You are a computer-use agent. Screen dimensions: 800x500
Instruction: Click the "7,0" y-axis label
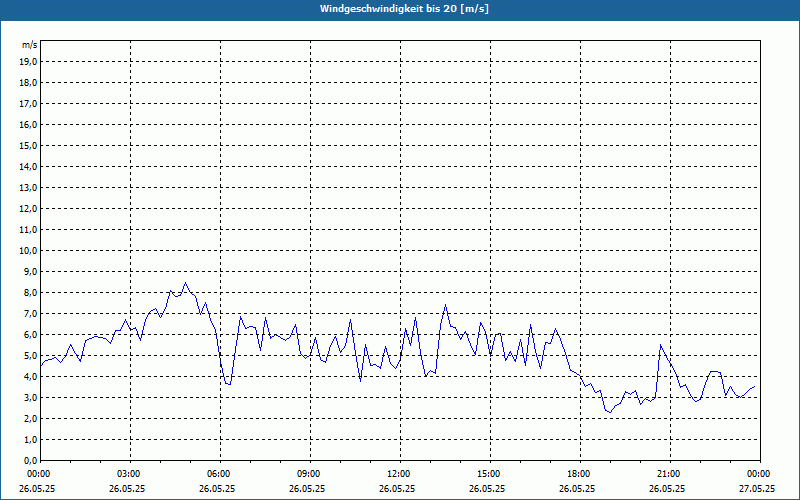pos(30,313)
